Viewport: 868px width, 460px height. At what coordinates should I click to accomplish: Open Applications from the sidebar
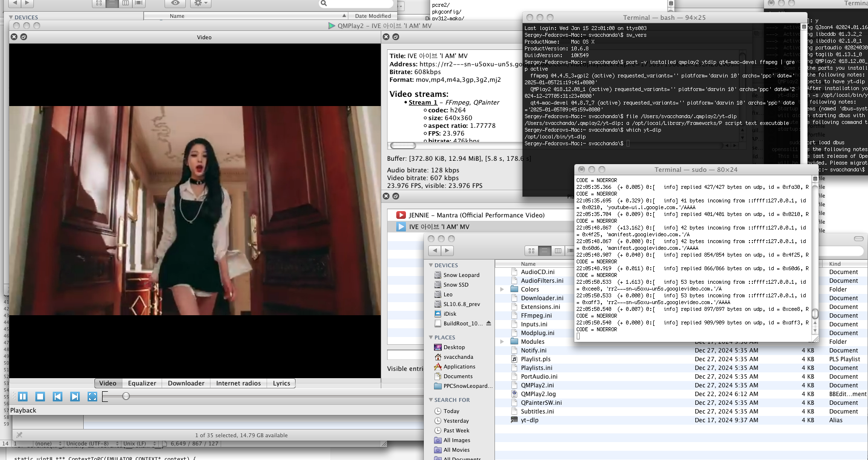[459, 367]
